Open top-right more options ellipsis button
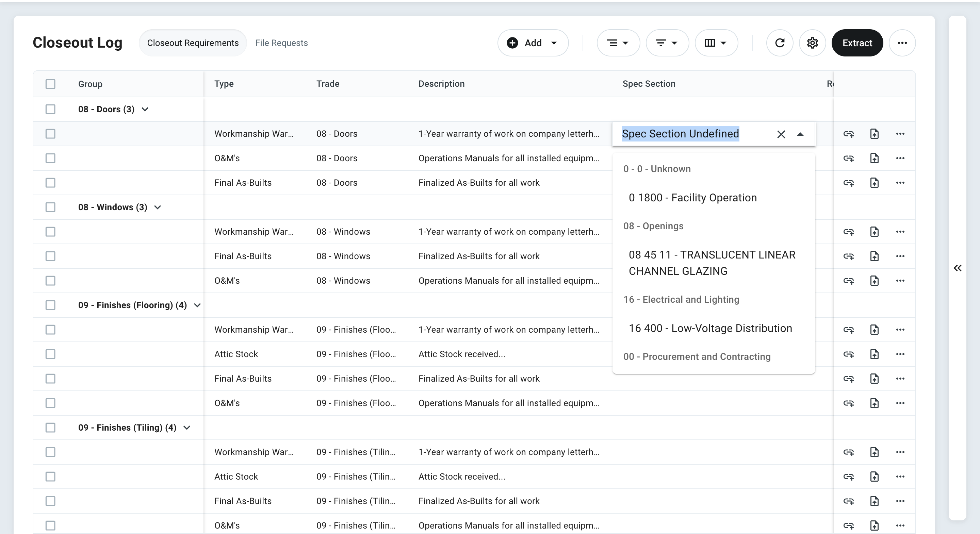The image size is (980, 534). click(902, 43)
